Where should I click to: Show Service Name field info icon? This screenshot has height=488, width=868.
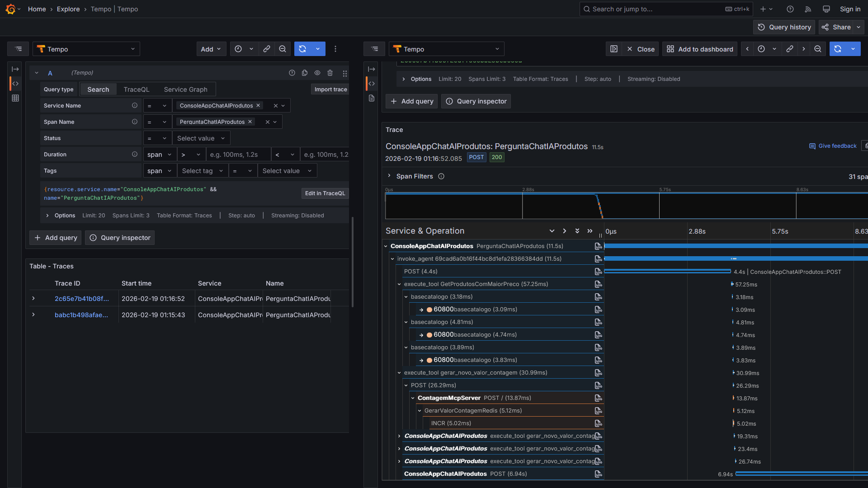[x=135, y=105]
